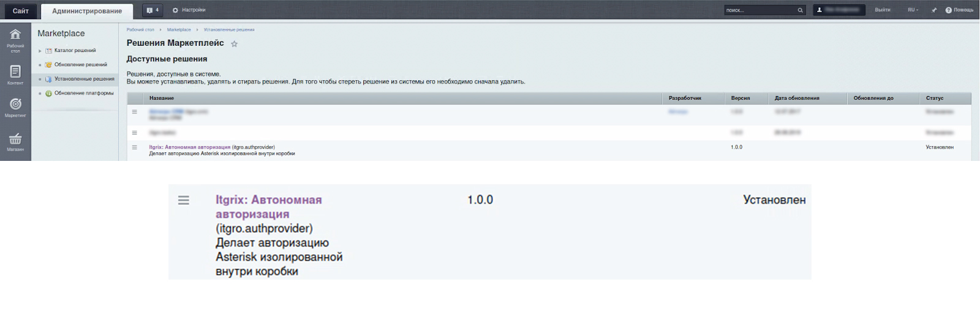Open the Маркетинг section icon

pos(15,106)
